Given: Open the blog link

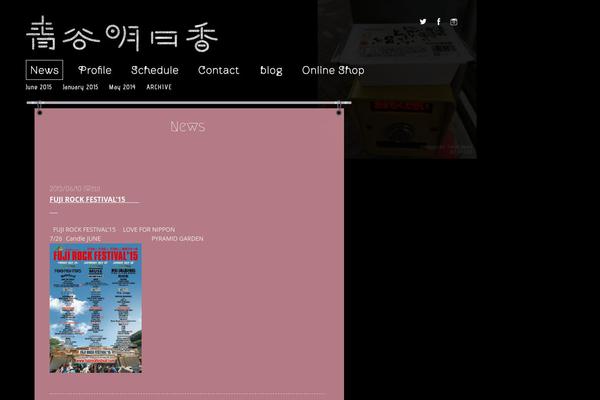Looking at the screenshot, I should pyautogui.click(x=271, y=70).
